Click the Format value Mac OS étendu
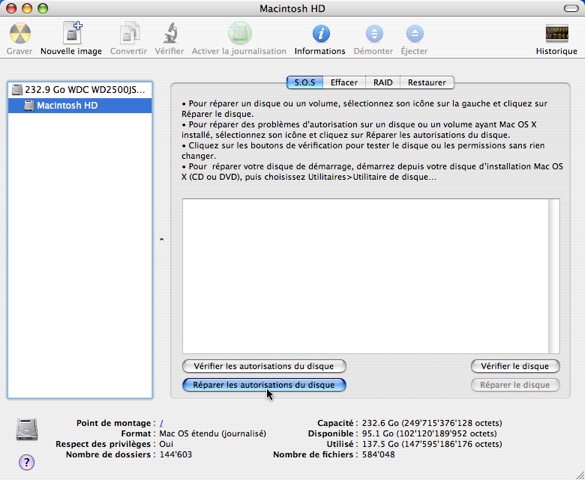 (x=213, y=434)
